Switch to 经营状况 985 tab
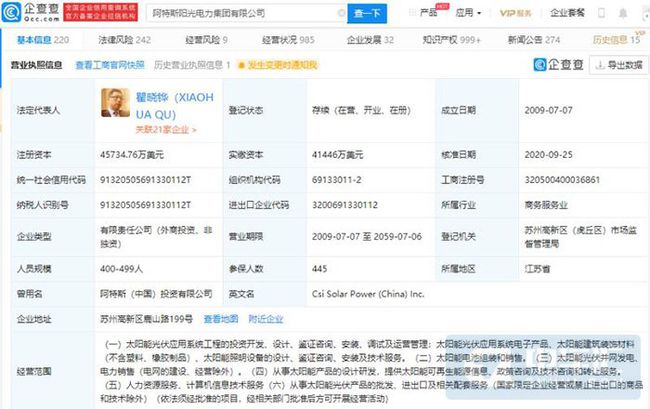 coord(288,40)
